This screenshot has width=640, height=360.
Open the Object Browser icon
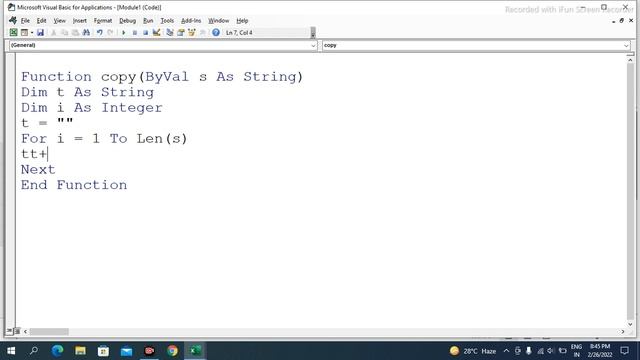pyautogui.click(x=191, y=32)
